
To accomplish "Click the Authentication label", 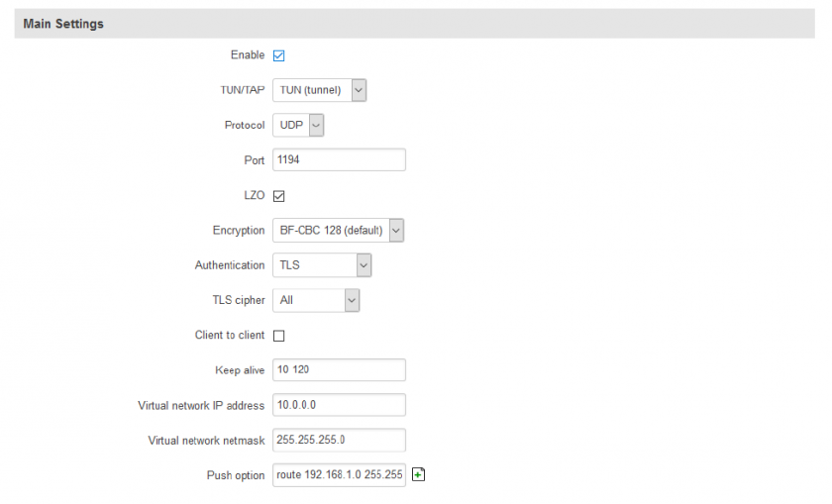I will point(230,265).
